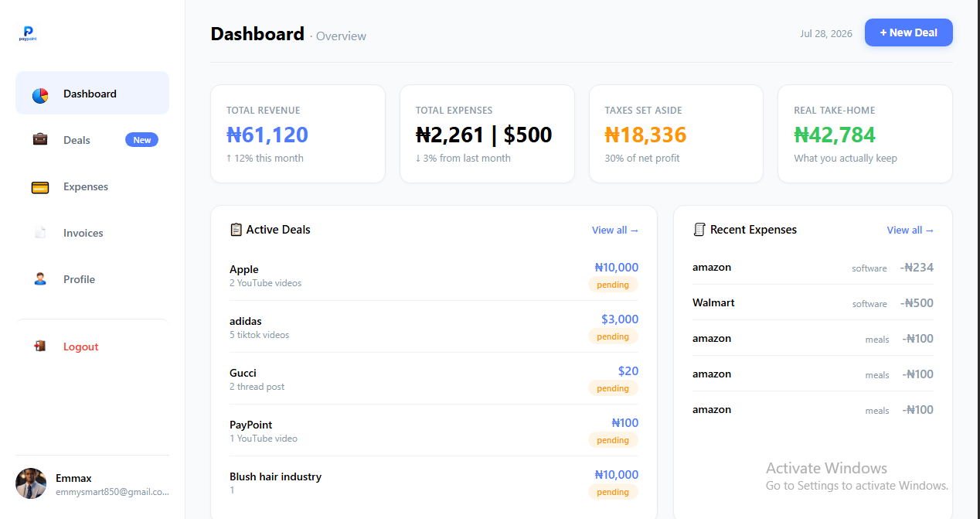Select the Gucci deal name
Viewport: 980px width, 519px height.
click(x=243, y=373)
